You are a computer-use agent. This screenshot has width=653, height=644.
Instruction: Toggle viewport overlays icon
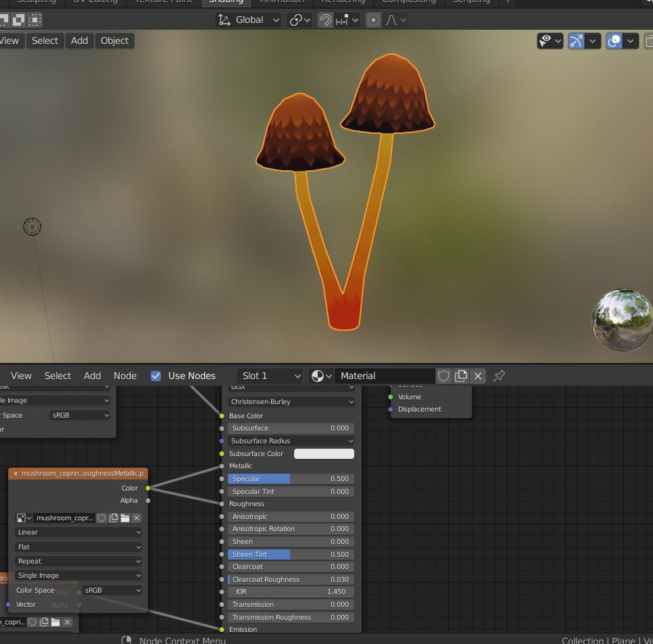614,41
